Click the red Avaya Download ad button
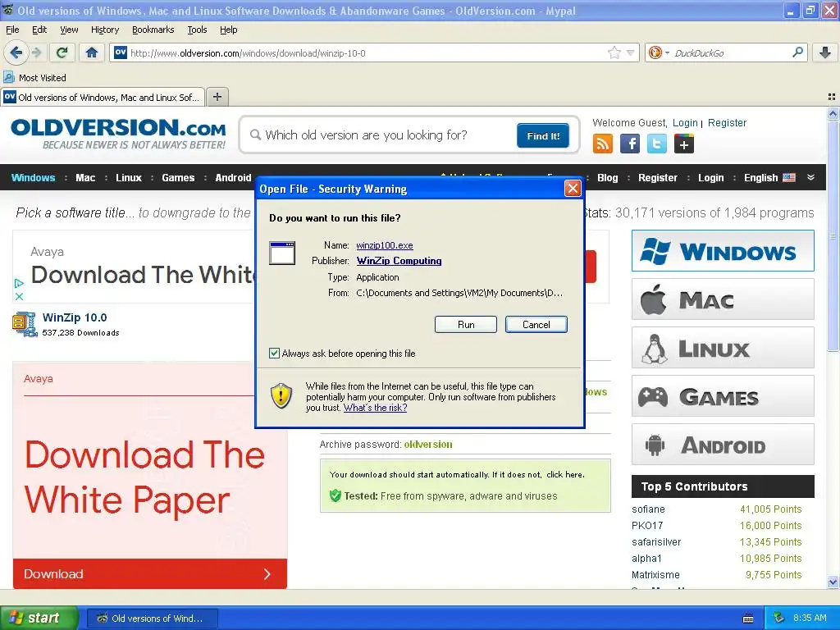The height and width of the screenshot is (630, 840). pyautogui.click(x=150, y=573)
